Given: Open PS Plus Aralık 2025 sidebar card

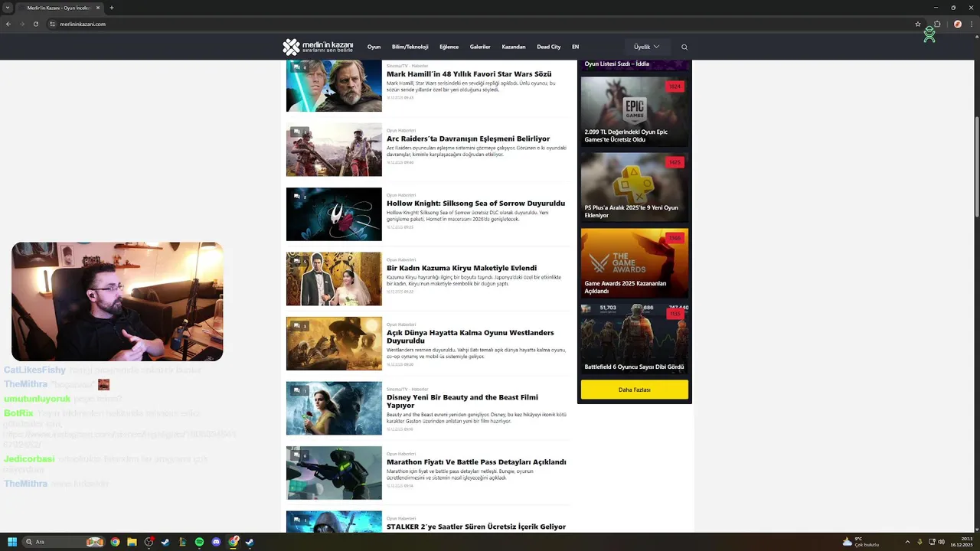Looking at the screenshot, I should click(635, 187).
